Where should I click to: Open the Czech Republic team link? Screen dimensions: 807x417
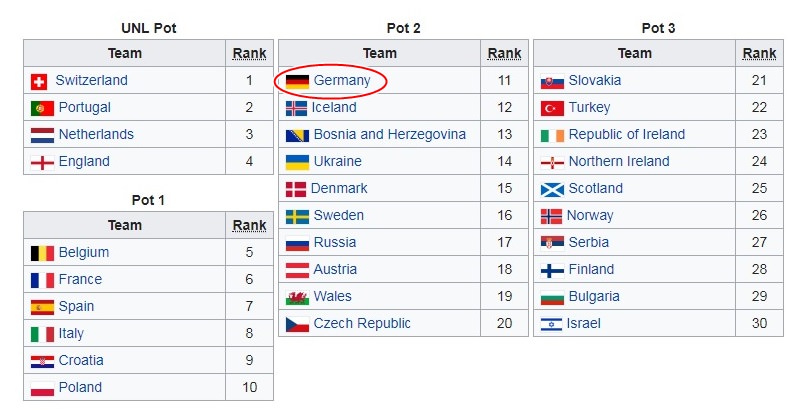pyautogui.click(x=362, y=323)
